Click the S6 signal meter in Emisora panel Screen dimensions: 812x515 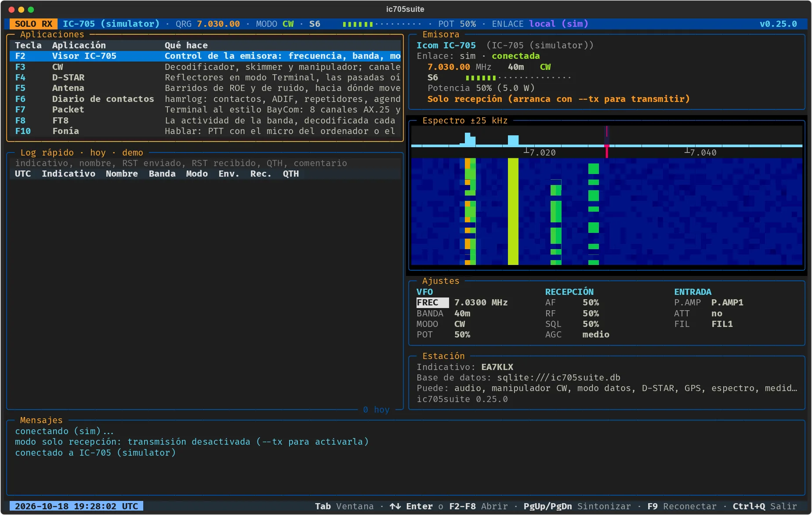(x=499, y=77)
